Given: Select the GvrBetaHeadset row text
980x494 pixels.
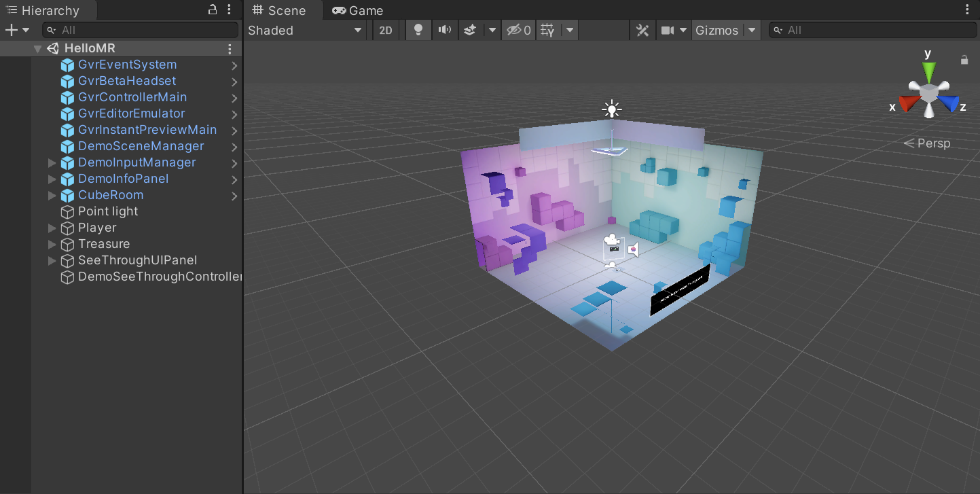Looking at the screenshot, I should point(127,81).
